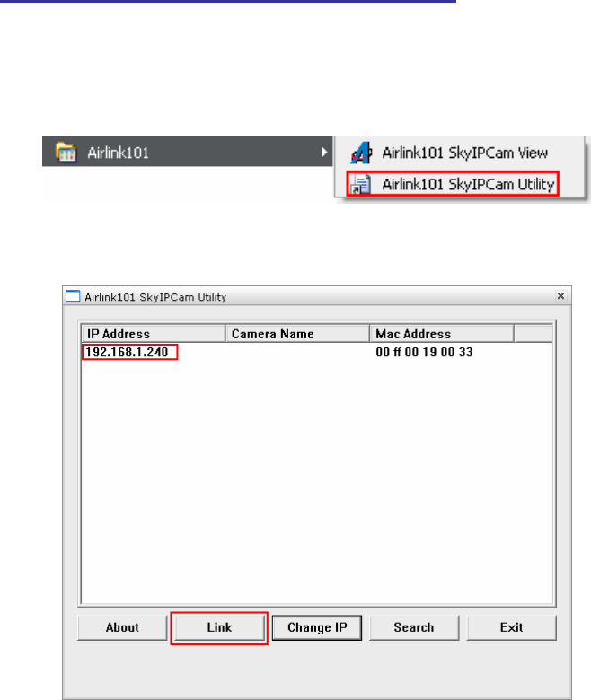This screenshot has width=591, height=700.
Task: Click the Exit button
Action: point(511,627)
